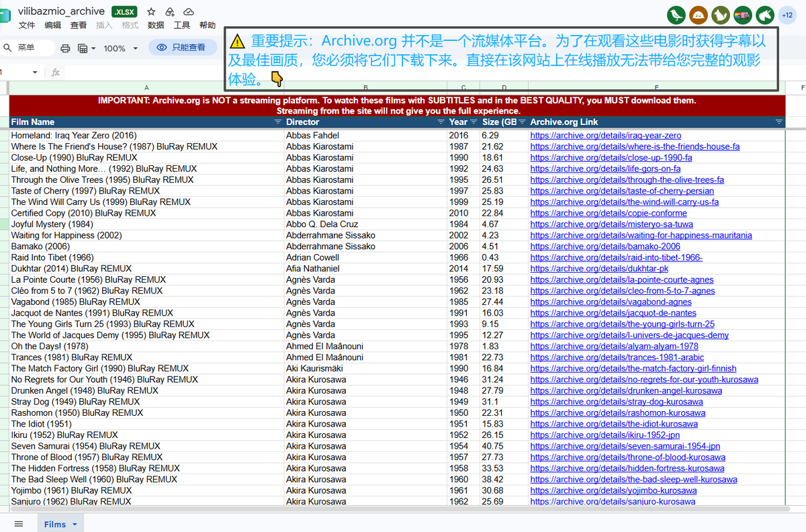Open the Film Name column filter
806x532 pixels.
(x=278, y=122)
